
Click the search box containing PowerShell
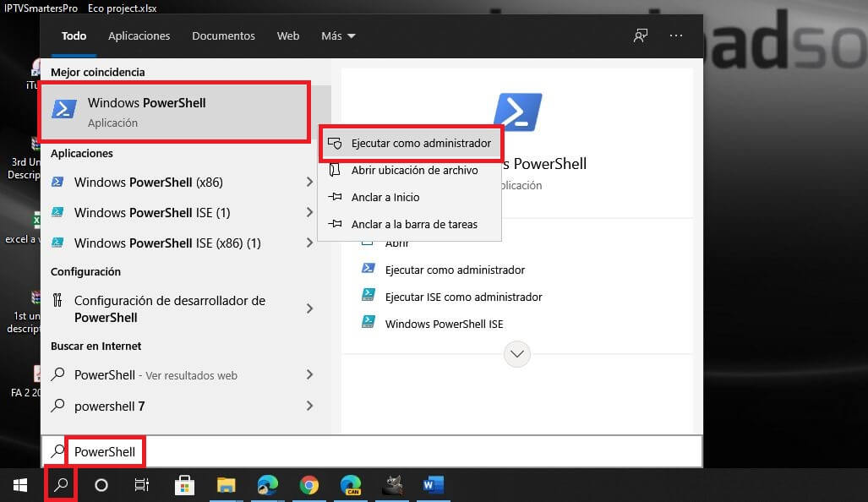click(x=372, y=451)
